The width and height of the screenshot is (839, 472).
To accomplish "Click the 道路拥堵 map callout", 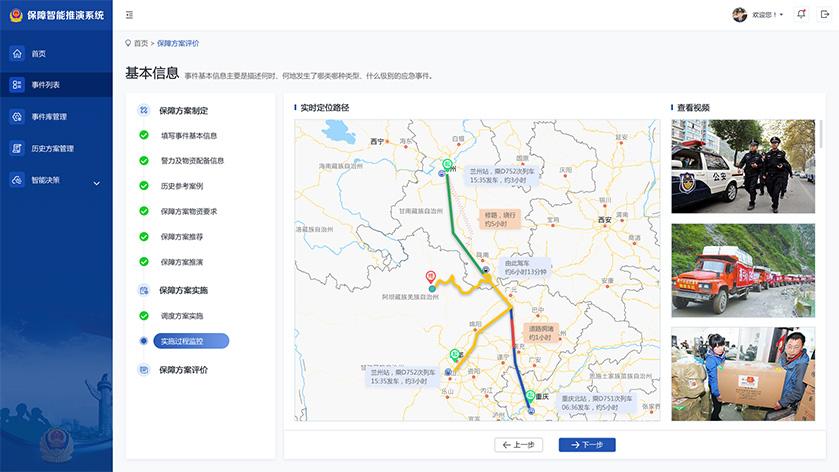I will coord(541,333).
